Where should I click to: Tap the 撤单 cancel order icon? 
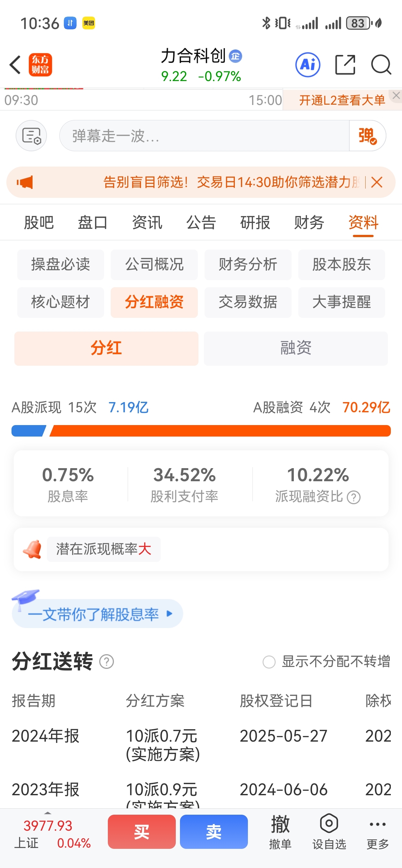(280, 831)
